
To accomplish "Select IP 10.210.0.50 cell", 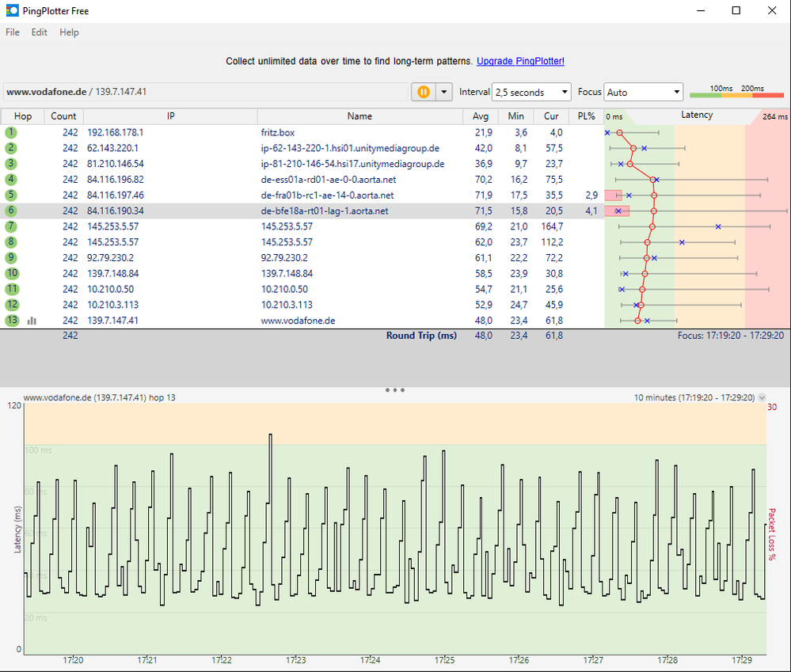I will 111,289.
